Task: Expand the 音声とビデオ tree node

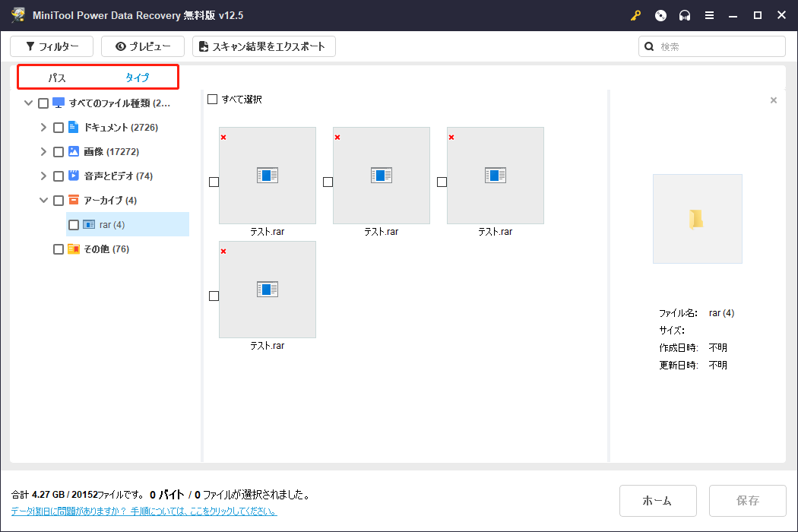Action: [x=43, y=176]
